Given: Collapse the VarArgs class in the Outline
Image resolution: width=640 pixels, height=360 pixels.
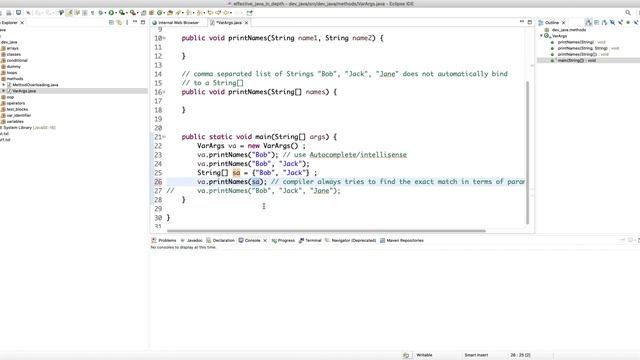Looking at the screenshot, I should pyautogui.click(x=542, y=36).
